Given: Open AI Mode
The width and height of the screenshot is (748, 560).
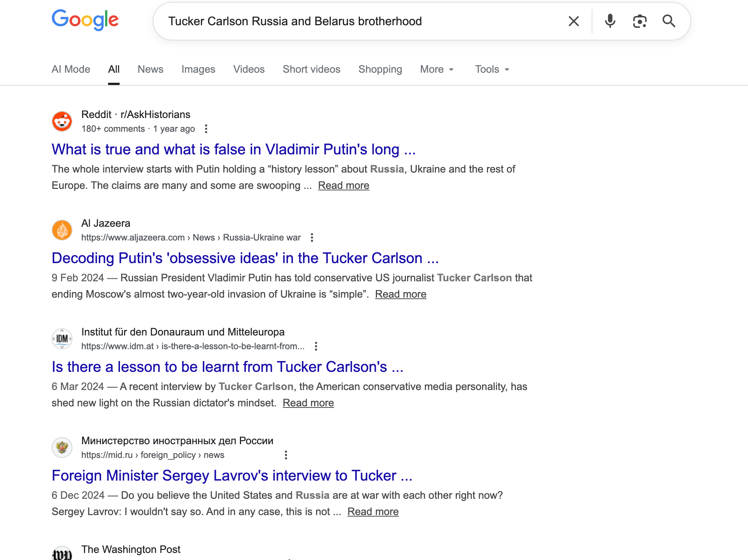Looking at the screenshot, I should [71, 69].
